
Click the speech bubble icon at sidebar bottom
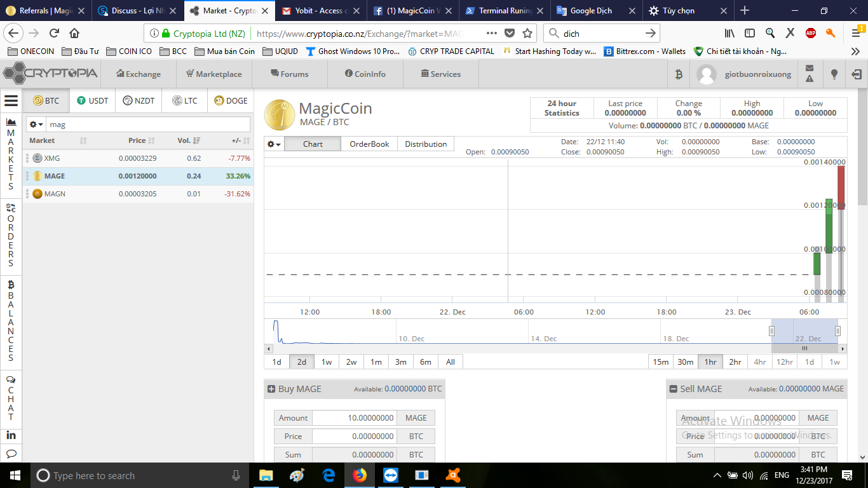(11, 454)
